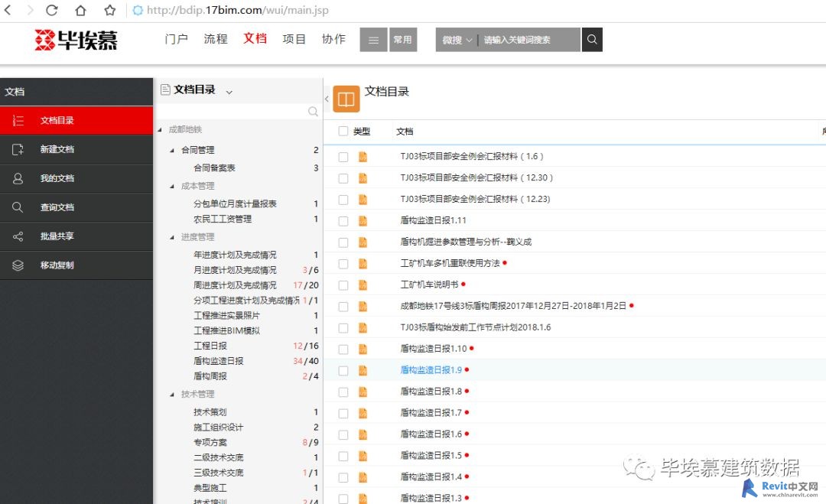
Task: Tick checkbox for TJ03标盾构始发前工作节点计划2018.1.6
Action: pos(343,327)
